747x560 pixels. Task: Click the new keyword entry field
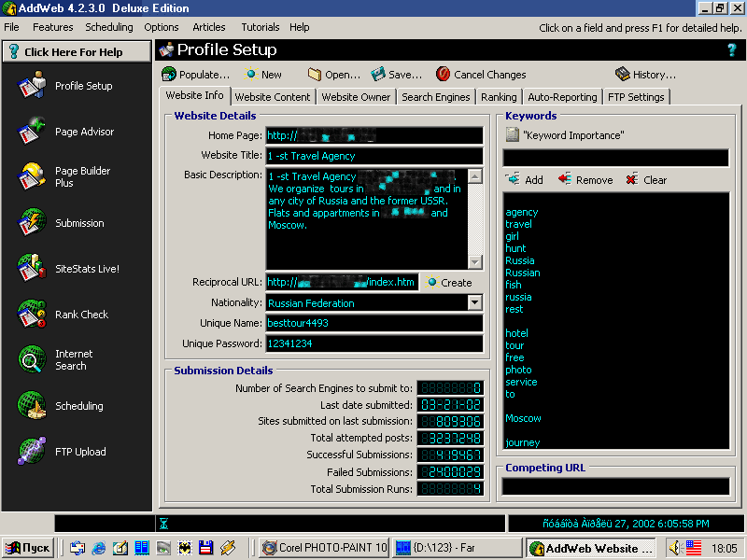pos(615,158)
